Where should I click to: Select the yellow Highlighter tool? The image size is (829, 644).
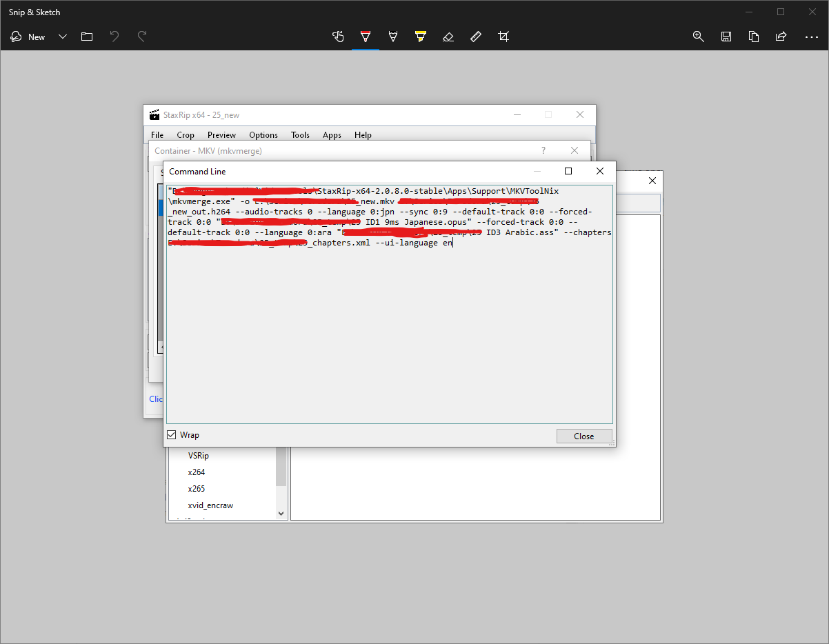point(421,37)
